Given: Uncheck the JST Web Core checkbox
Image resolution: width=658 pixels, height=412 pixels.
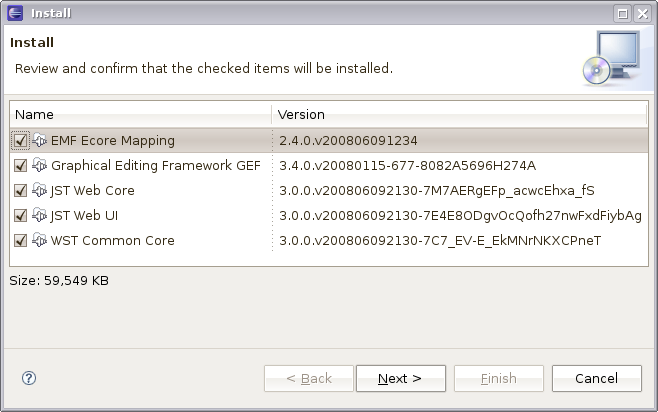Looking at the screenshot, I should coord(21,191).
